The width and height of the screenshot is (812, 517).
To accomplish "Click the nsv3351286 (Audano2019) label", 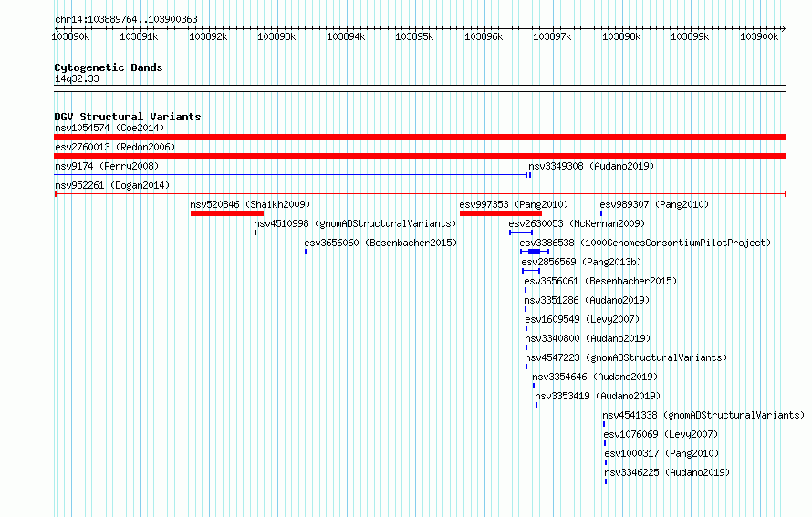I will [x=587, y=300].
